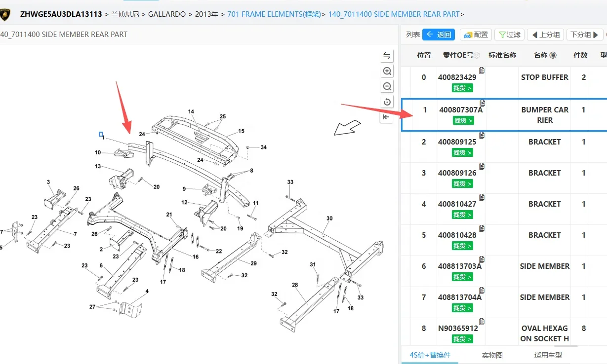This screenshot has height=364, width=607.
Task: Click the 原 icon beside 名称 header
Action: pyautogui.click(x=553, y=55)
